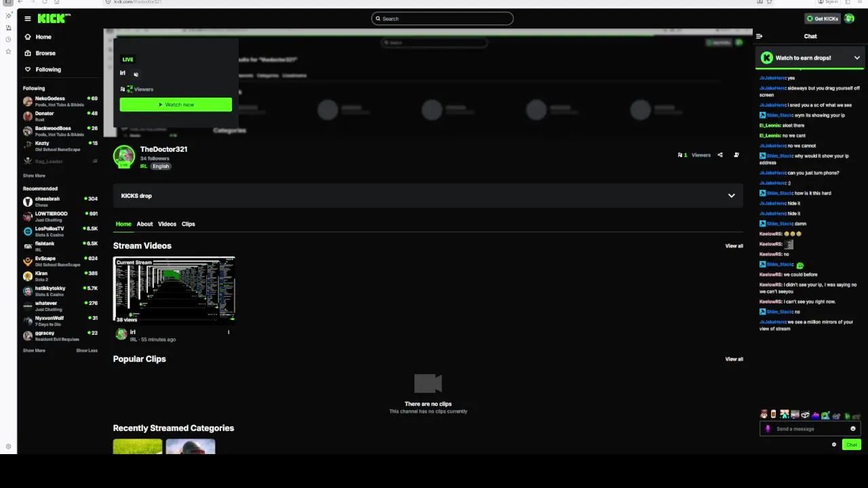
Task: Open browser history sidebar clock icon
Action: point(8,39)
